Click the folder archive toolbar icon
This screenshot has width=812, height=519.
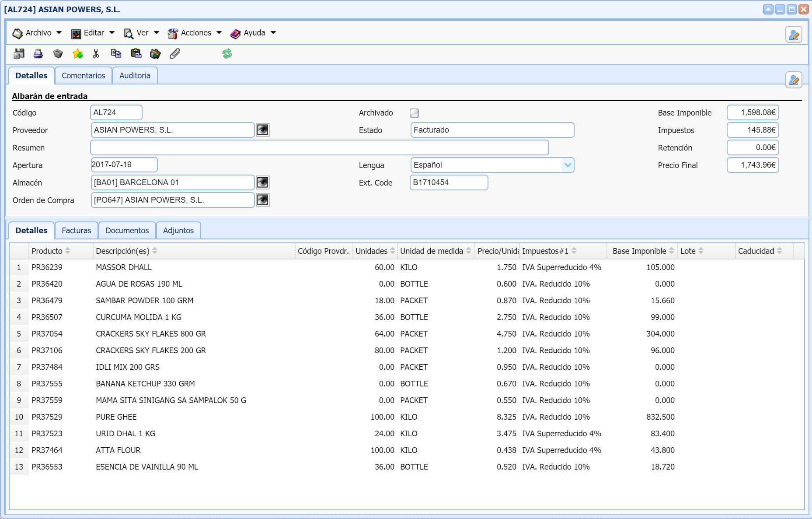pyautogui.click(x=155, y=54)
